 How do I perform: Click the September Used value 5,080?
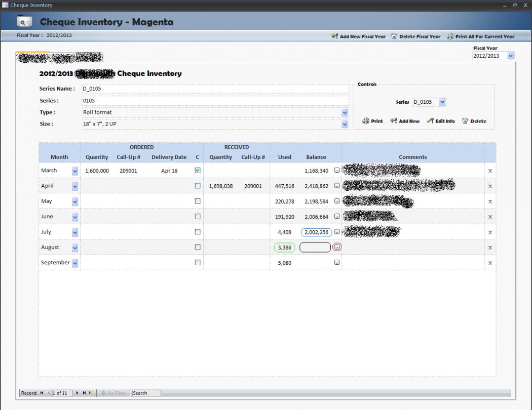[x=285, y=263]
